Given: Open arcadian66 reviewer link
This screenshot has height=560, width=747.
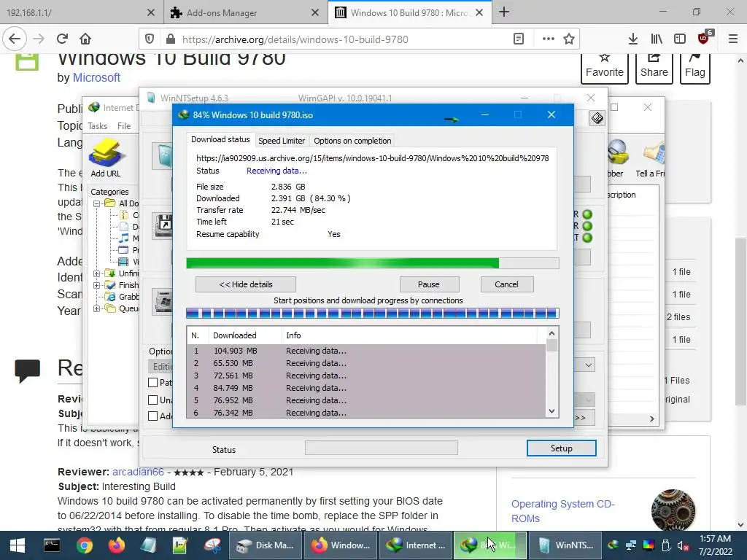Looking at the screenshot, I should pos(138,472).
